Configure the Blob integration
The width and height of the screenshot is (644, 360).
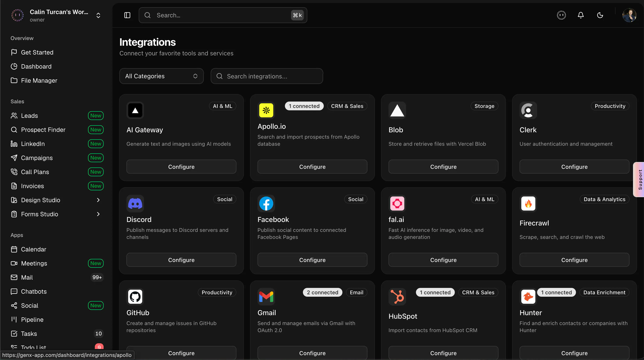(443, 167)
